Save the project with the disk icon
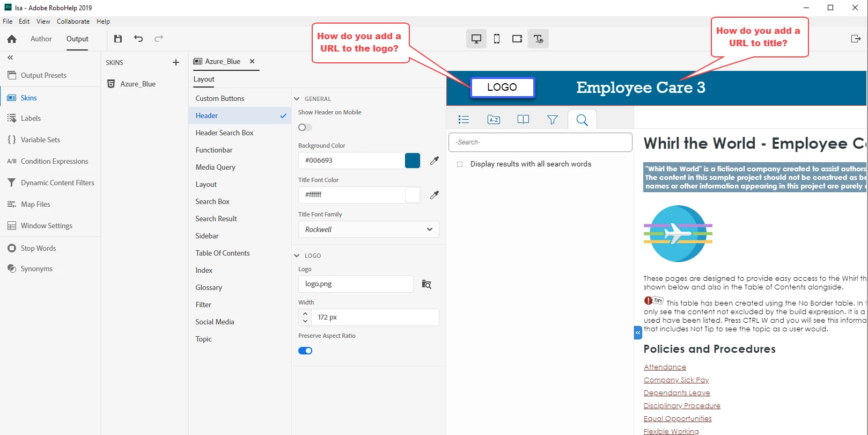The image size is (868, 435). pos(118,39)
